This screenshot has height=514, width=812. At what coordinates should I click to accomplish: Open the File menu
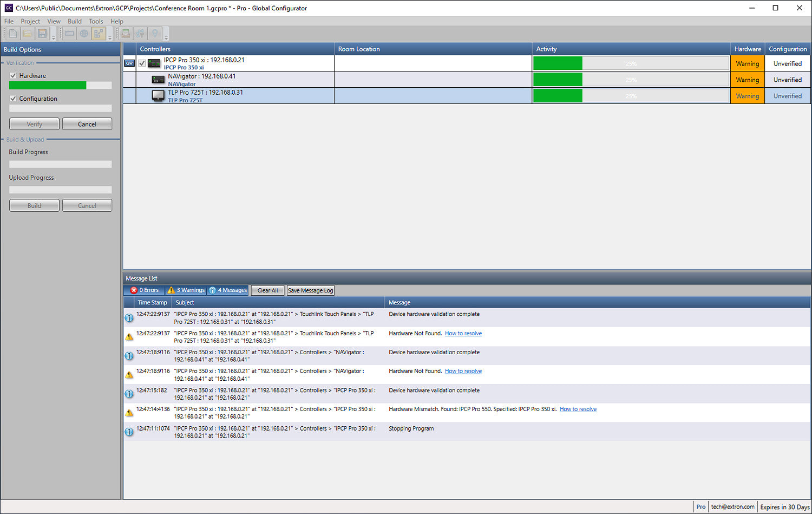pyautogui.click(x=9, y=21)
